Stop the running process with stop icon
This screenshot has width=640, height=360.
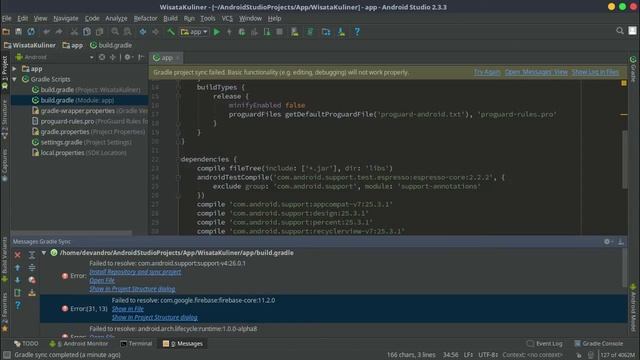tap(280, 32)
